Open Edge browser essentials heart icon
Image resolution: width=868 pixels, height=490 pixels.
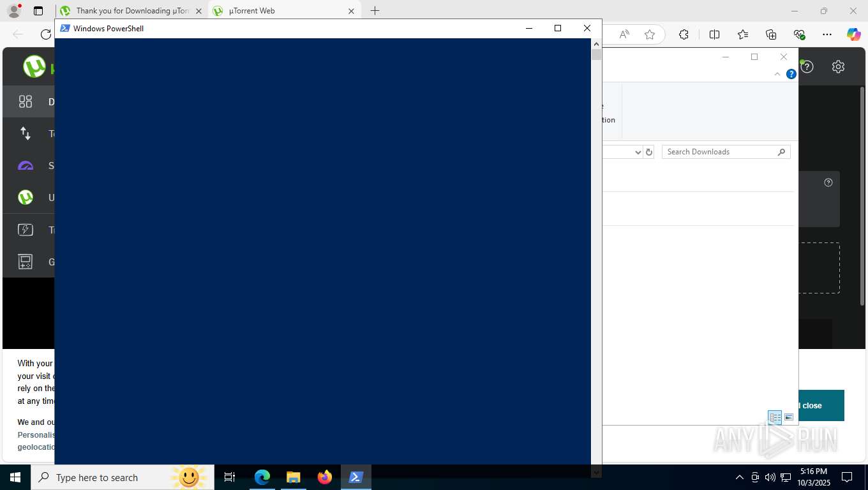(x=799, y=34)
